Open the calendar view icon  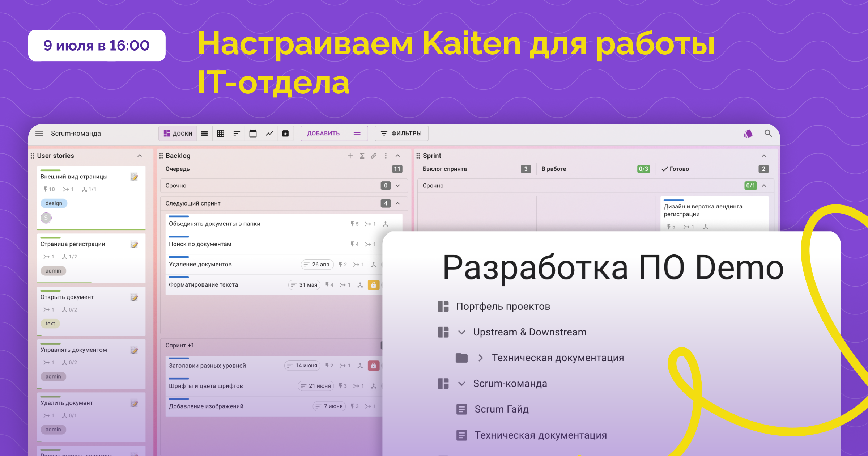click(253, 134)
